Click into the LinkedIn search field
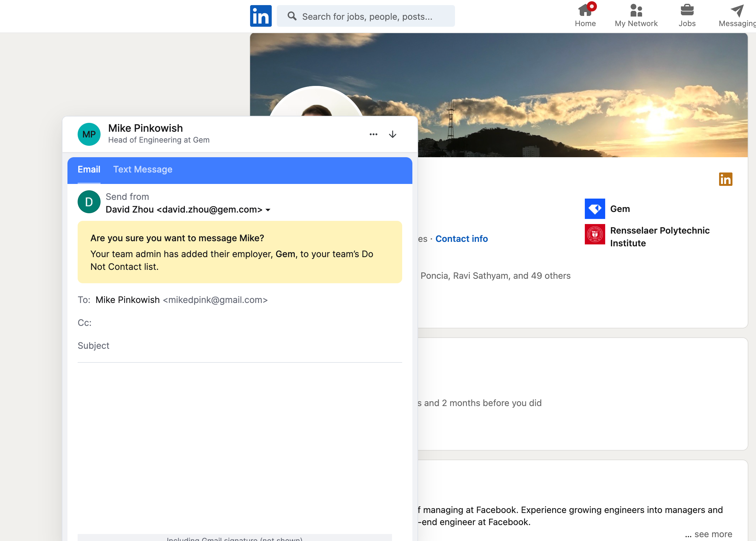This screenshot has height=541, width=756. coord(366,16)
